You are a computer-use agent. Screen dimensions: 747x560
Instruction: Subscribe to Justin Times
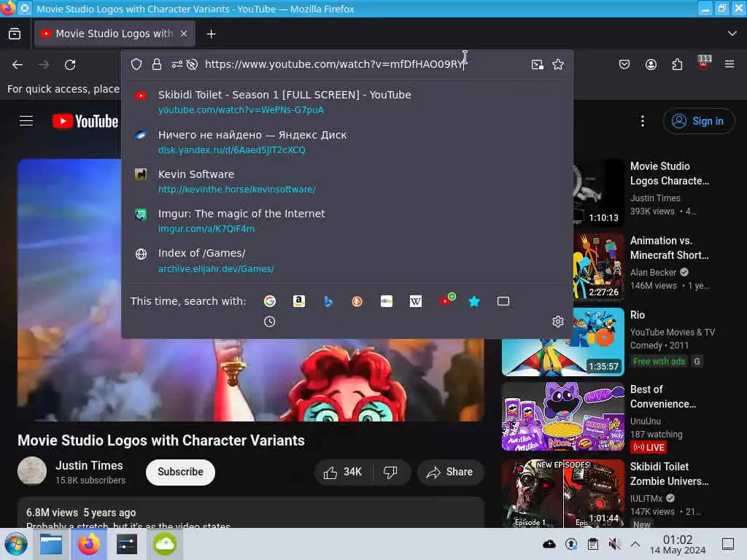pyautogui.click(x=181, y=472)
